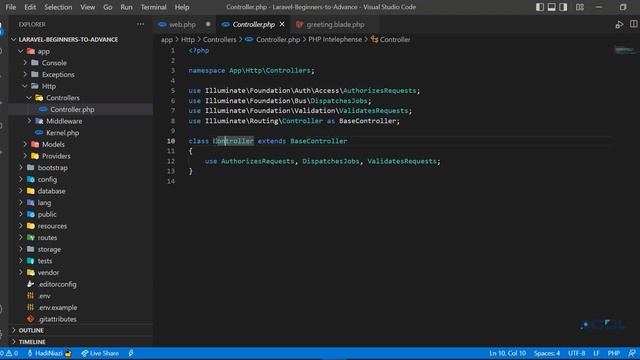640x360 pixels.
Task: Open .env.example file icon
Action: [31, 307]
